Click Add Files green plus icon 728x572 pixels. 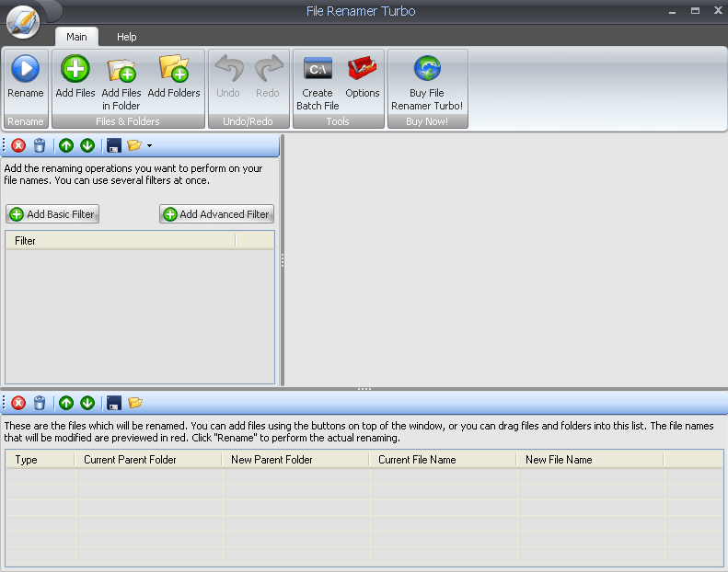click(75, 69)
